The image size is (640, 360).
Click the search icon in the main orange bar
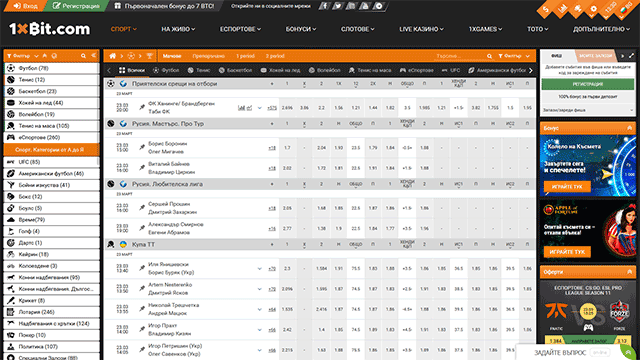pyautogui.click(x=489, y=56)
